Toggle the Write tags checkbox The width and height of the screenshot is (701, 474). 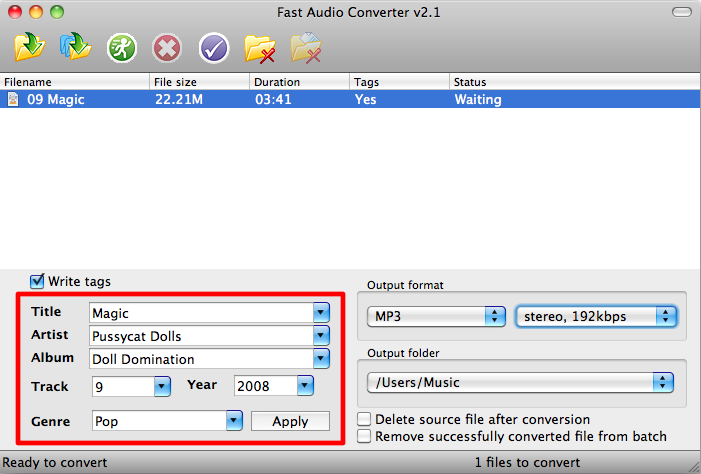pyautogui.click(x=37, y=281)
